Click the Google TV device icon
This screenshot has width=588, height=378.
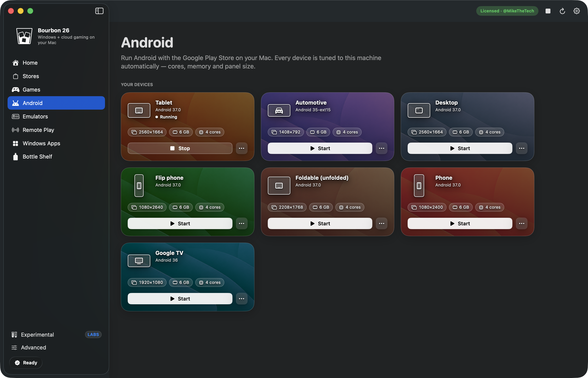click(139, 261)
